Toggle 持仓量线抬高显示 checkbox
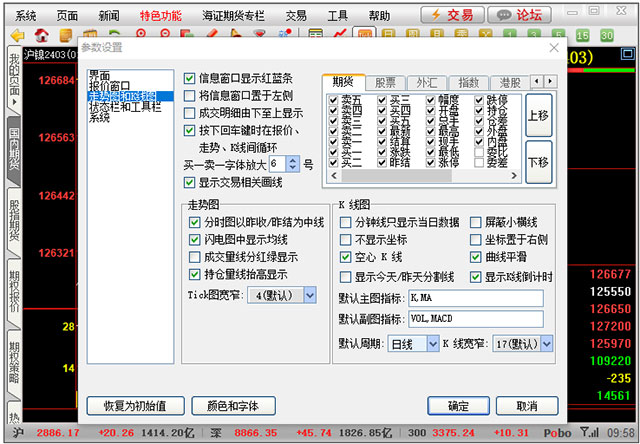Screen dimensions: 640x444 [x=195, y=274]
